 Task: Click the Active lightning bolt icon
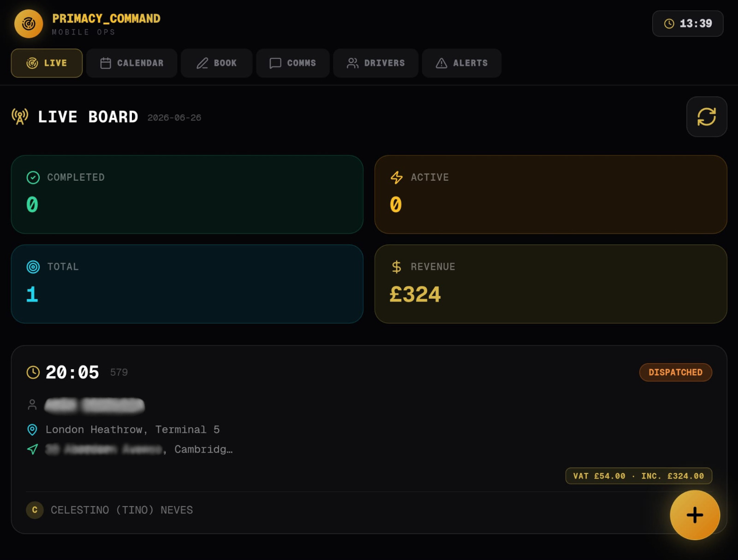[x=397, y=177]
